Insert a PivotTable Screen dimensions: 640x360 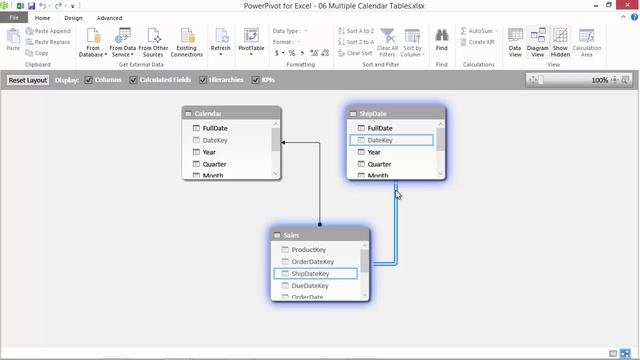coord(251,42)
